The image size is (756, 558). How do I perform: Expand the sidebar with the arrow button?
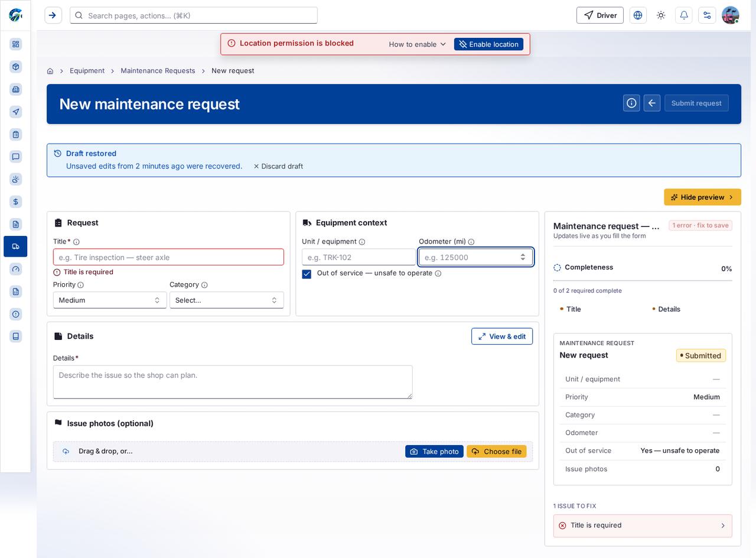click(53, 15)
